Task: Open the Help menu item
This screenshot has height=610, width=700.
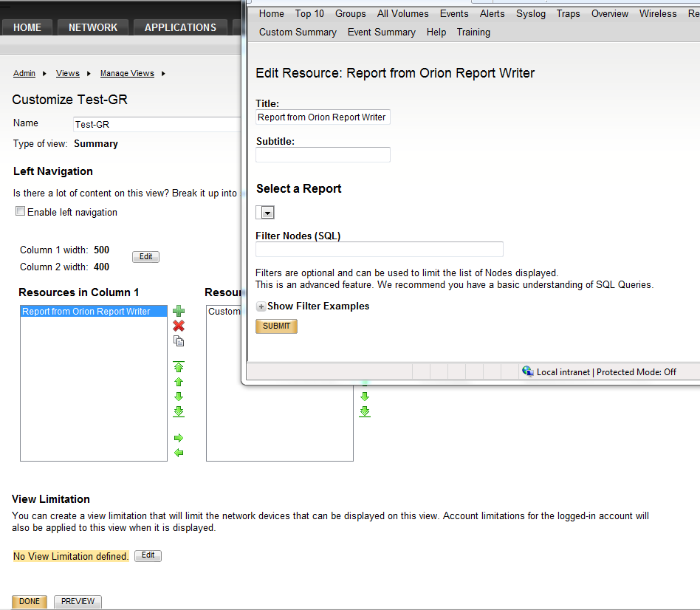Action: coord(436,32)
